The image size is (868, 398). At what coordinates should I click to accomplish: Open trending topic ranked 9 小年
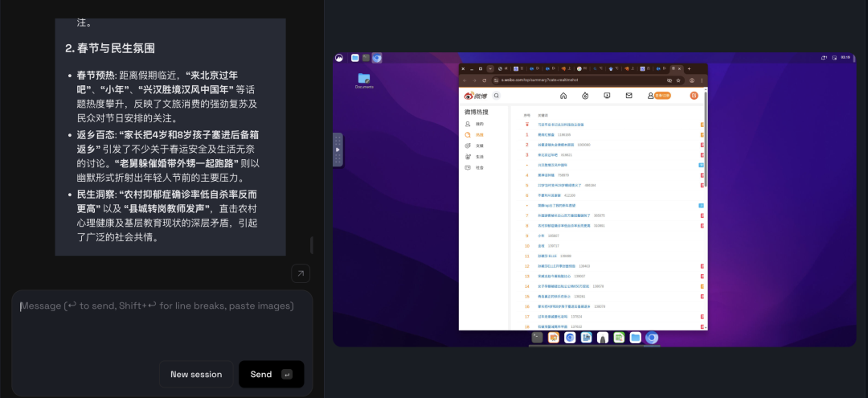(541, 236)
